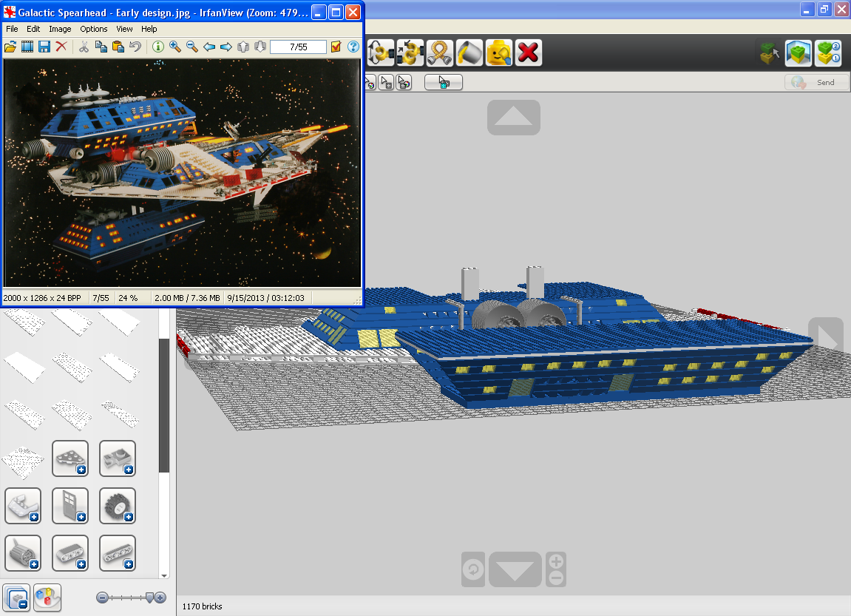Click the Send button
Image resolution: width=851 pixels, height=616 pixels.
(816, 83)
